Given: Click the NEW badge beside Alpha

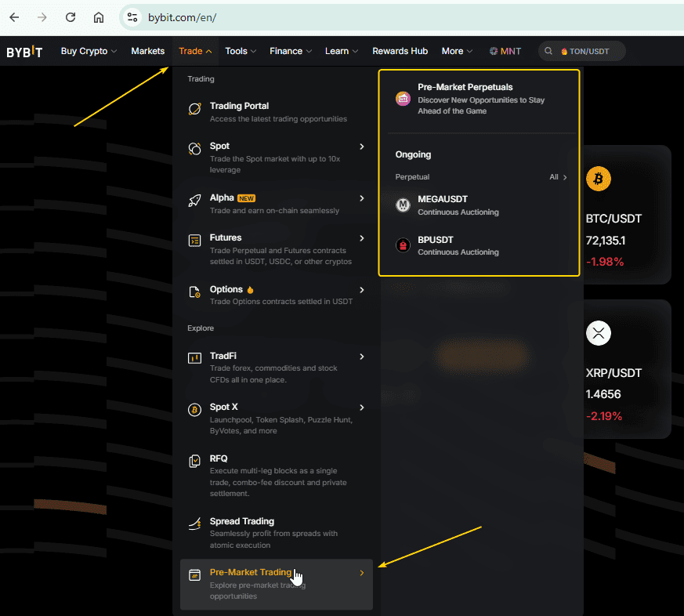Looking at the screenshot, I should [x=247, y=198].
